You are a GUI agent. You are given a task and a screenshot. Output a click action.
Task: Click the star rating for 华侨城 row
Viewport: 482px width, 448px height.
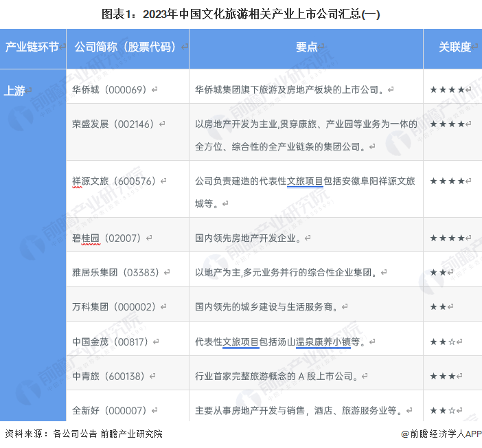click(446, 89)
